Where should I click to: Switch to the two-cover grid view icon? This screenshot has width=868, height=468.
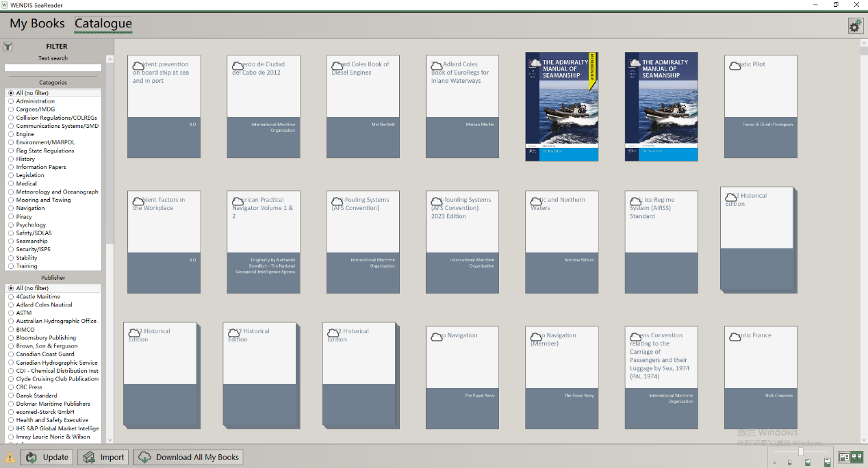856,457
